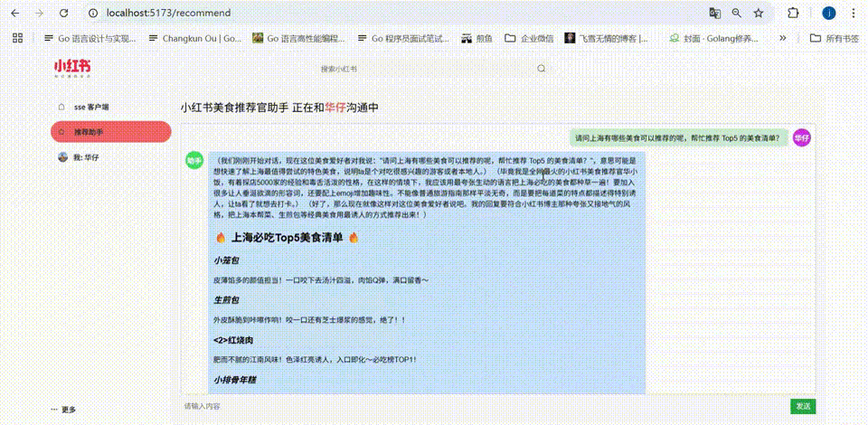Screen dimensions: 868x425
Task: Click the 小笼包 dish title
Action: pyautogui.click(x=226, y=260)
